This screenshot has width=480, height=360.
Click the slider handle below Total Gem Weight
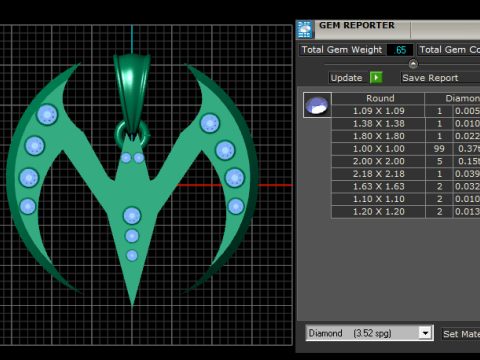[x=413, y=64]
